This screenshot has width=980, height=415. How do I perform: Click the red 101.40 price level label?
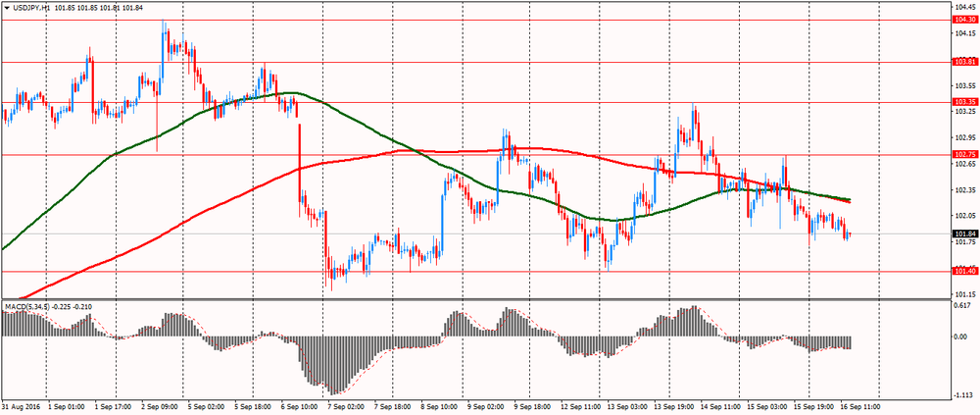coord(965,271)
